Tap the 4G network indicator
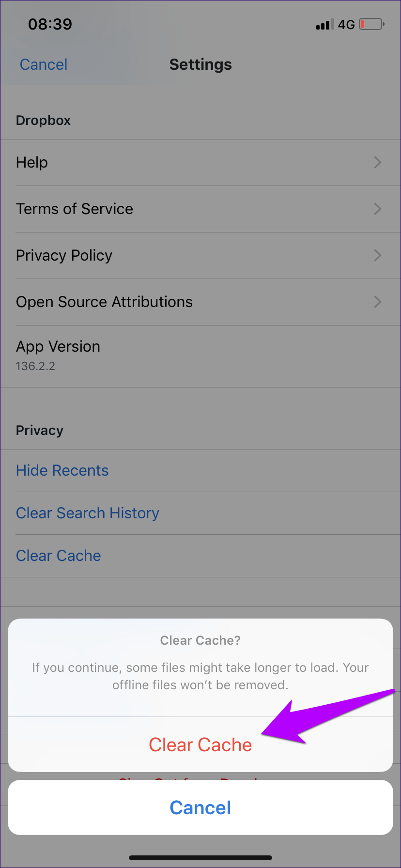Image resolution: width=401 pixels, height=868 pixels. click(x=346, y=25)
